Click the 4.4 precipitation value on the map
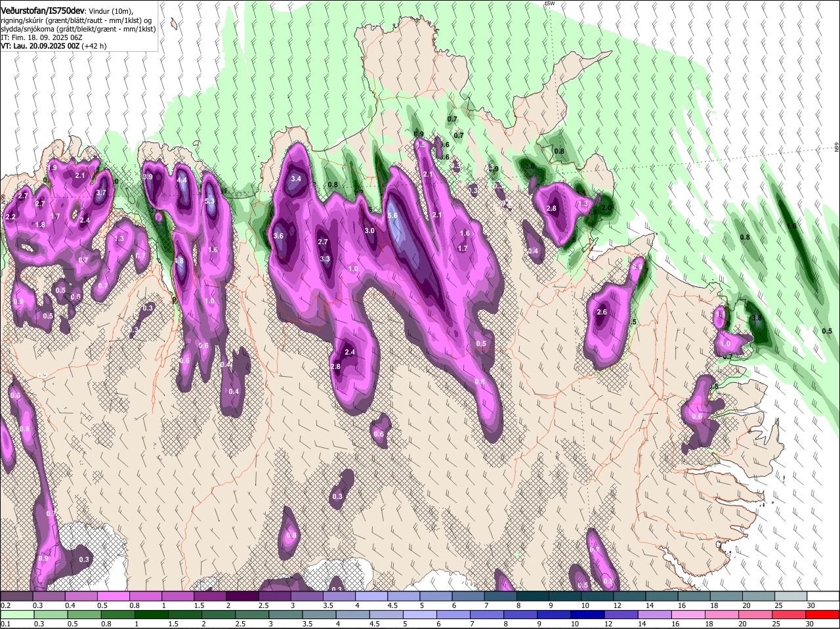The width and height of the screenshot is (840, 629). [182, 180]
